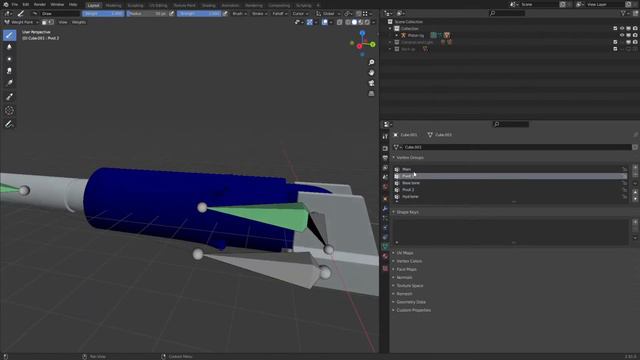Open the Edit menu
Viewport: 640px width, 360px height.
pos(26,4)
